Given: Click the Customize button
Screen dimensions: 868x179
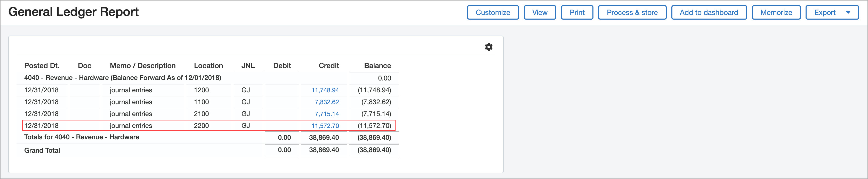Looking at the screenshot, I should coord(493,12).
